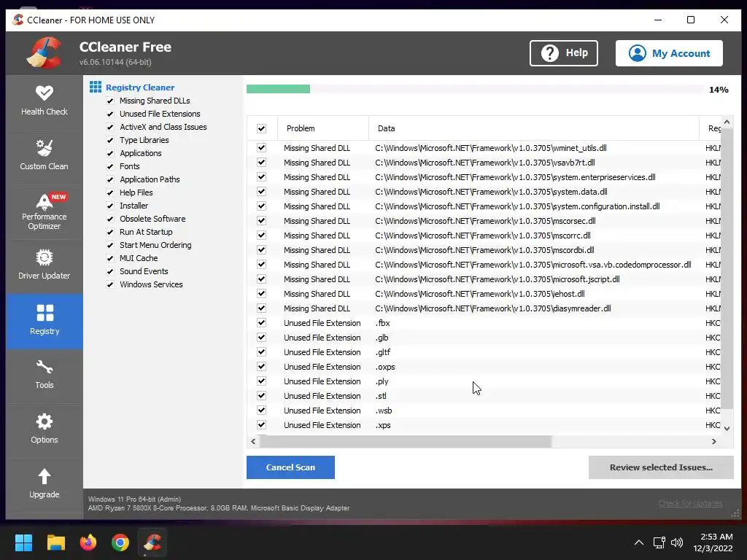Select the diasymreader.dll row
Viewport: 747px width, 560px height.
[x=484, y=308]
